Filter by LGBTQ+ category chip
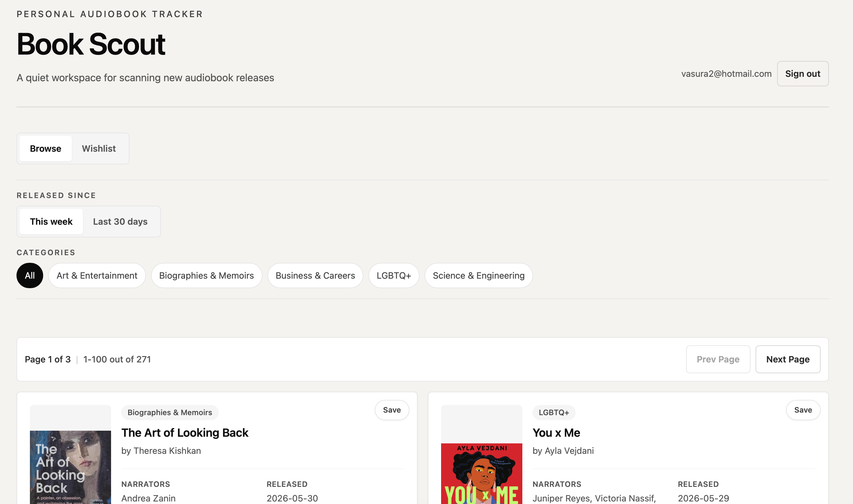 (393, 275)
